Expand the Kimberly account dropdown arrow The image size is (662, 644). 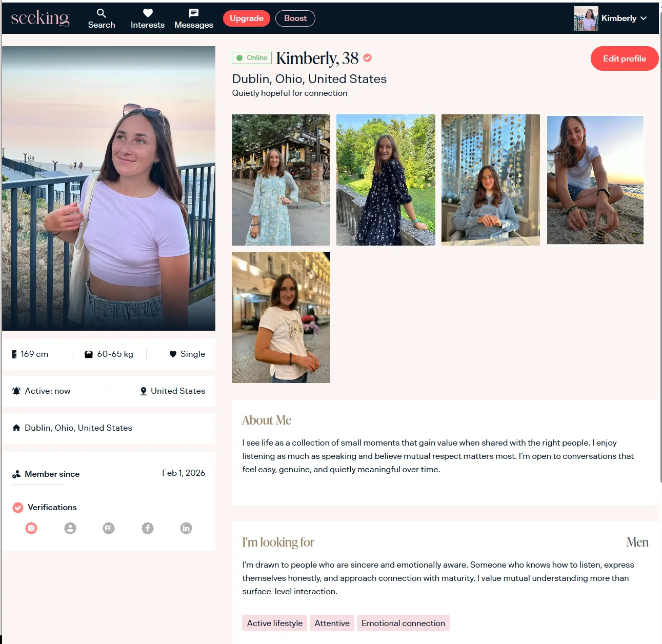pos(644,18)
